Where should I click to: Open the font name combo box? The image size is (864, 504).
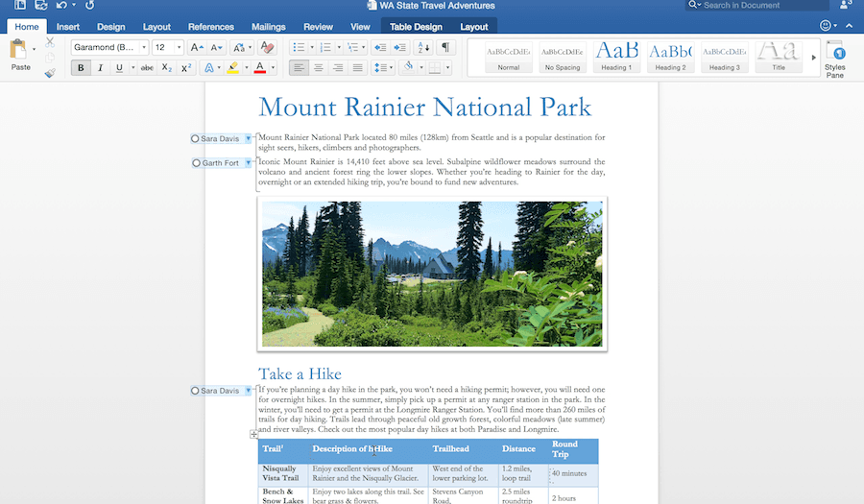[109, 47]
